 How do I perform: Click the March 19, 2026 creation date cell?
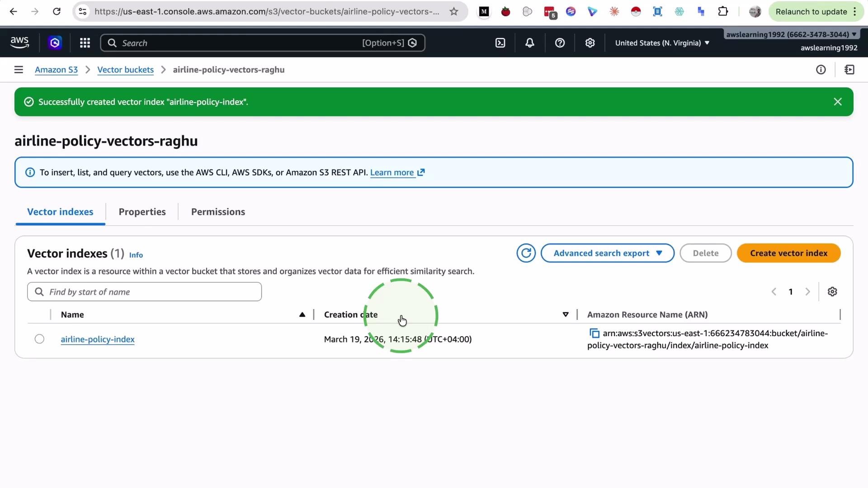pos(398,339)
